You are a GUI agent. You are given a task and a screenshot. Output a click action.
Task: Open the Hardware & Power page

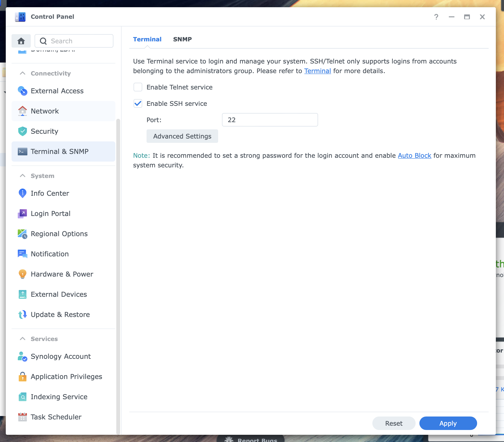tap(63, 274)
